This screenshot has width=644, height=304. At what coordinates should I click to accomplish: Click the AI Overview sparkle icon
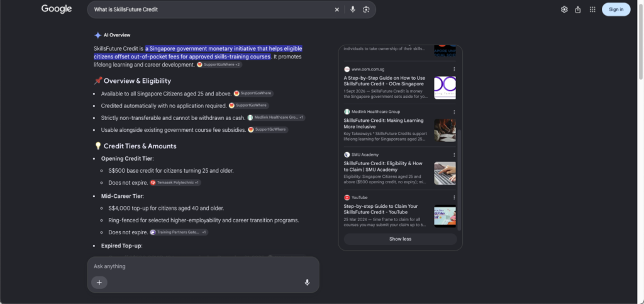[x=97, y=35]
